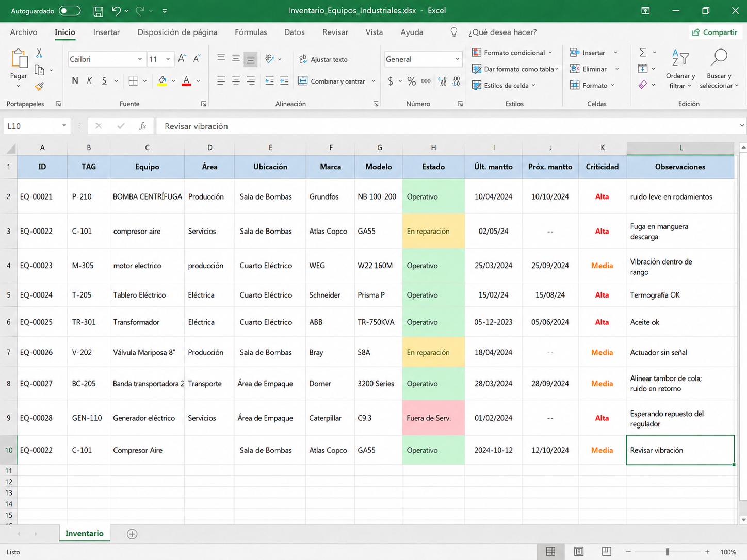The image size is (747, 560).
Task: Select the Inventario sheet tab
Action: 85,534
